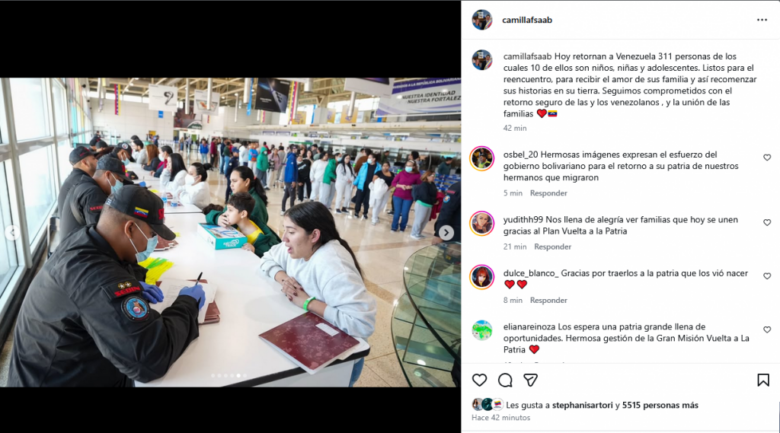Viewport: 780px width, 433px height.
Task: Open the comment speech bubble icon
Action: [505, 380]
